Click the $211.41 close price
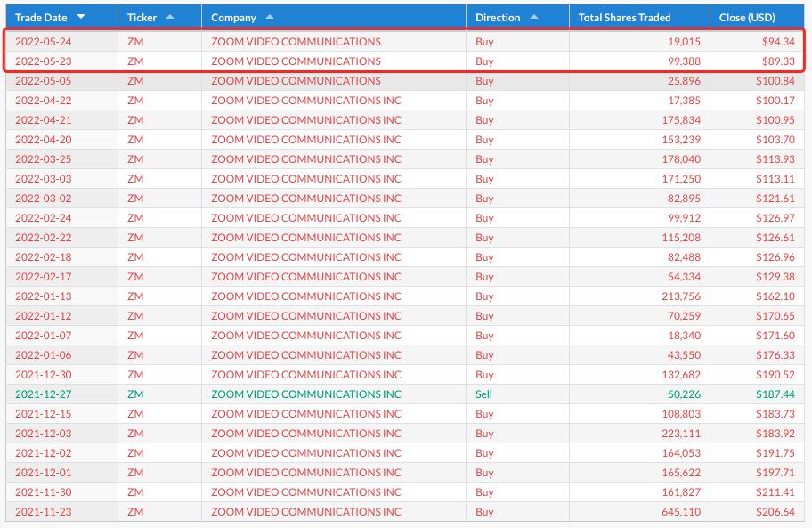Image resolution: width=812 pixels, height=528 pixels. point(775,492)
